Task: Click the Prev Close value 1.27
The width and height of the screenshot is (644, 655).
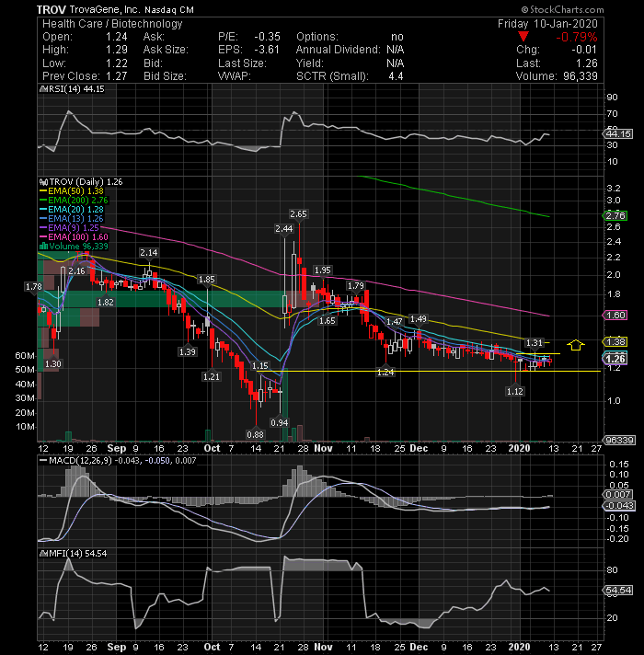Action: [x=117, y=76]
